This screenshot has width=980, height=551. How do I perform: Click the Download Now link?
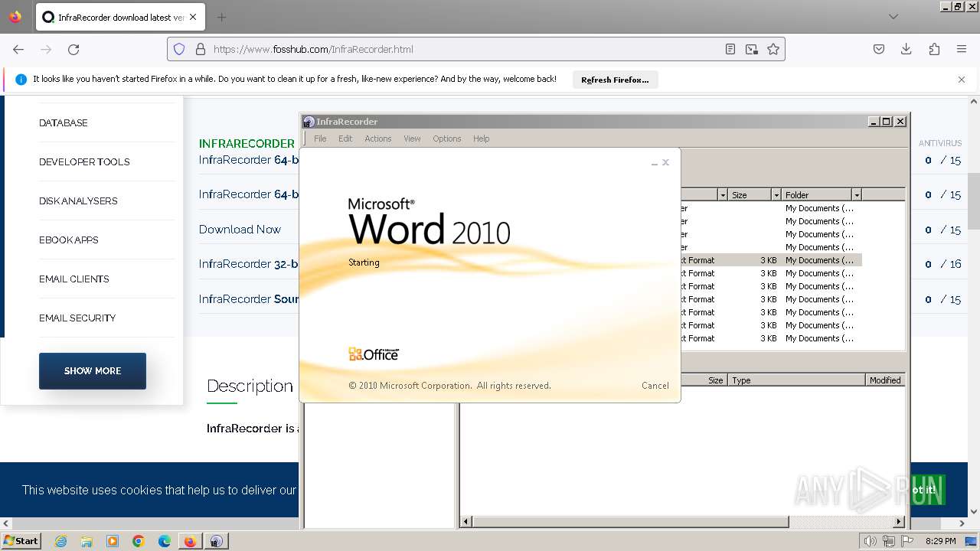pos(240,229)
